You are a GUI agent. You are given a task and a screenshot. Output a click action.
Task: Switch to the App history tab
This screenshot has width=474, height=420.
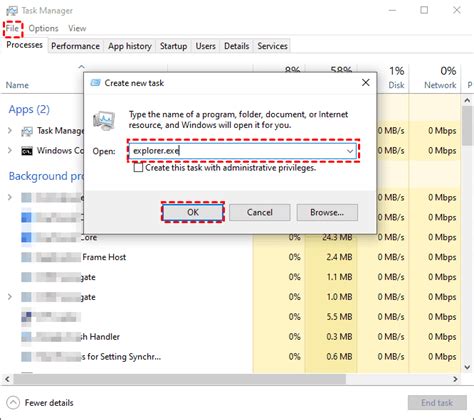tap(130, 46)
